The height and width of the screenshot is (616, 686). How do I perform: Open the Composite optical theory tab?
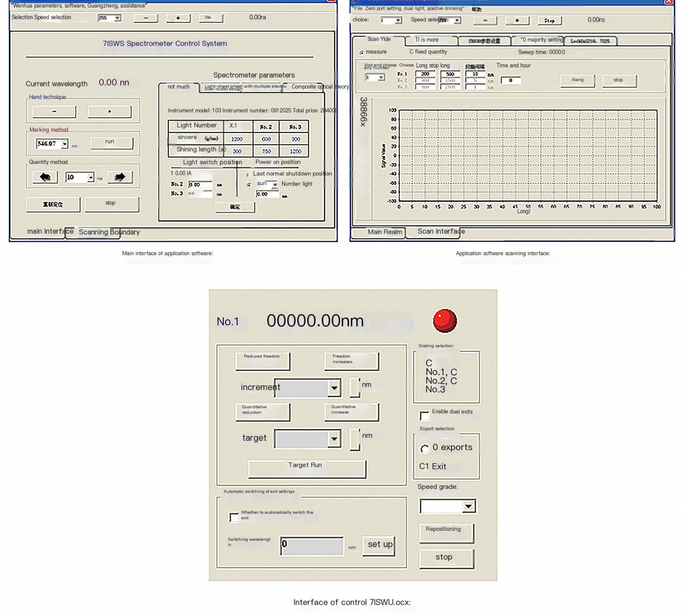320,87
